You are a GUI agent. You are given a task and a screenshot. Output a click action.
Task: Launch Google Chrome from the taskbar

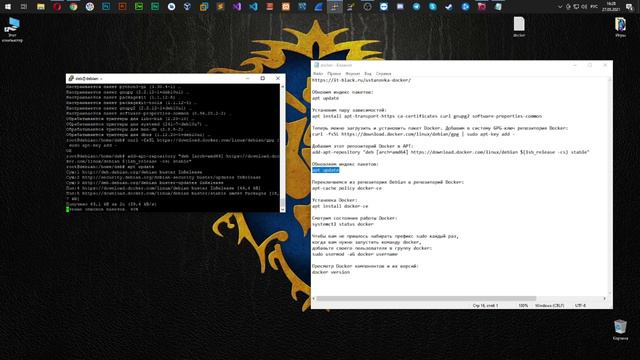pyautogui.click(x=73, y=7)
